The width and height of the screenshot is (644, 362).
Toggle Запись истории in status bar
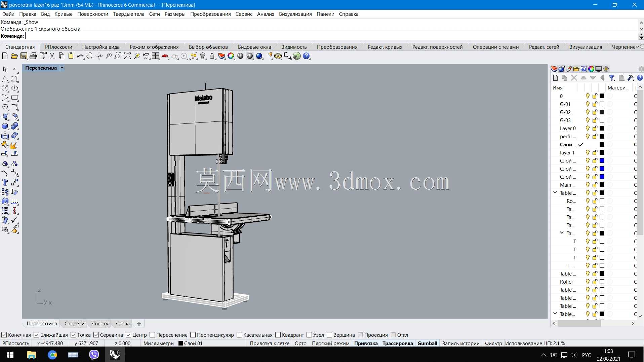coord(460,343)
